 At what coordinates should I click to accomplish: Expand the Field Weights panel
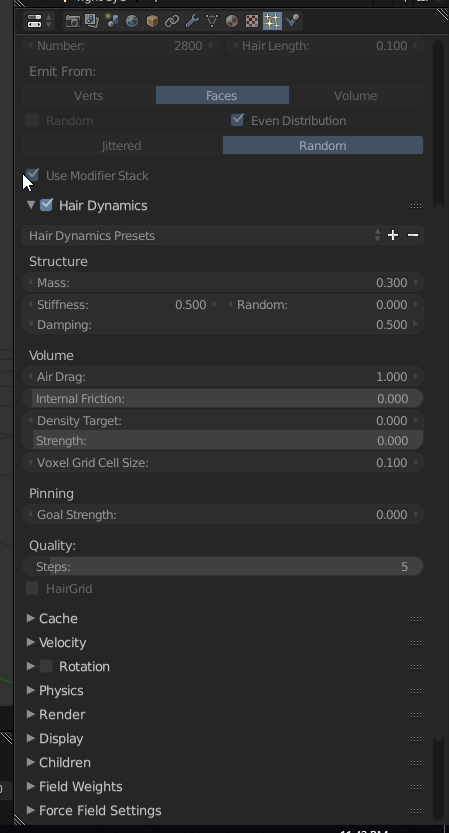point(31,786)
